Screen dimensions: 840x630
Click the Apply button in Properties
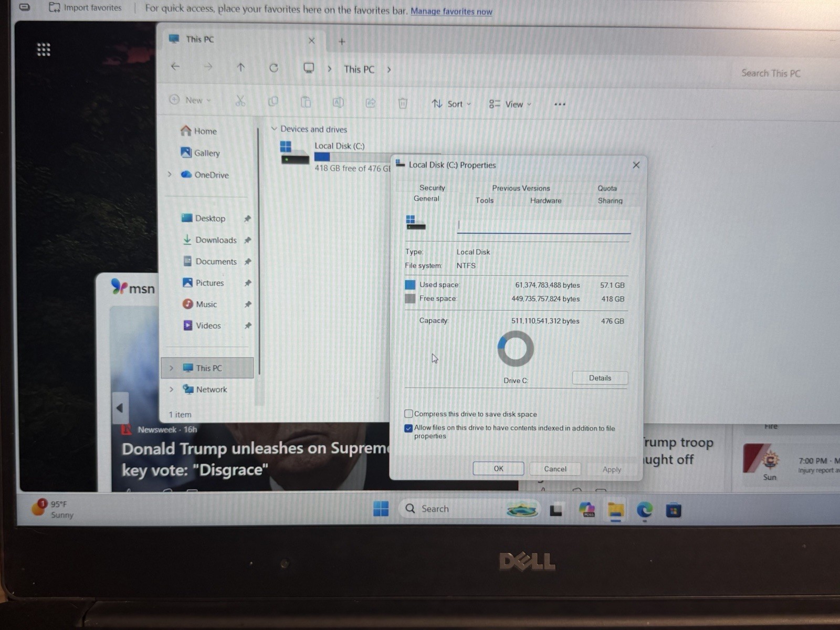tap(612, 469)
